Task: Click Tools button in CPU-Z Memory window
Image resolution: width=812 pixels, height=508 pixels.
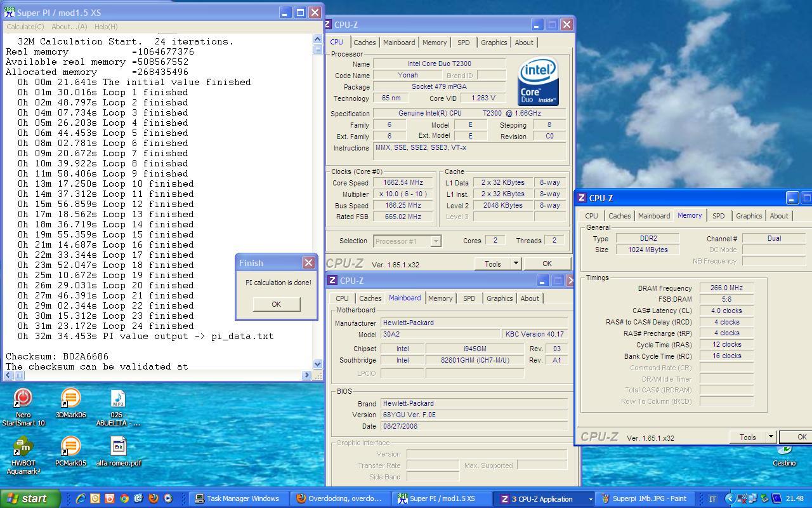Action: [748, 437]
